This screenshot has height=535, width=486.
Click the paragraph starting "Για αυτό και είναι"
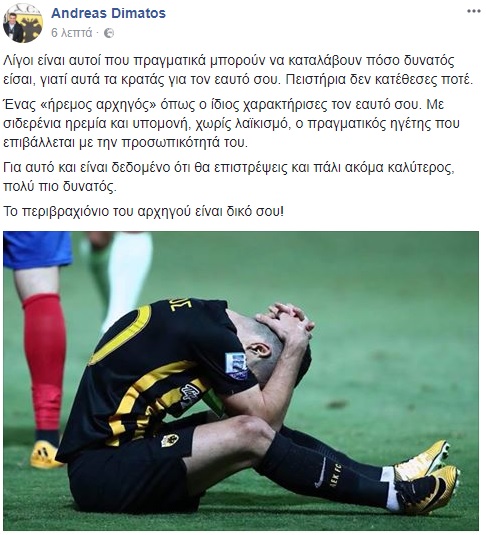(x=229, y=177)
